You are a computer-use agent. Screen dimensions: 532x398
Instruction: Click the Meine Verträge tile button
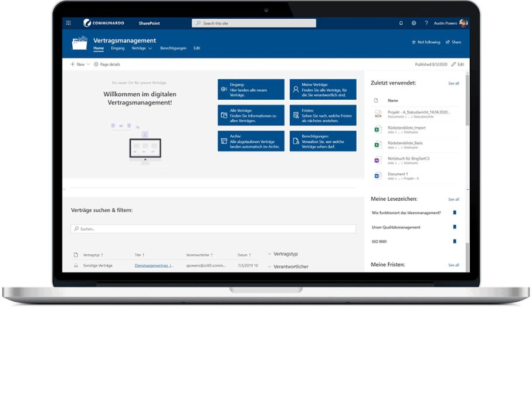pyautogui.click(x=323, y=89)
